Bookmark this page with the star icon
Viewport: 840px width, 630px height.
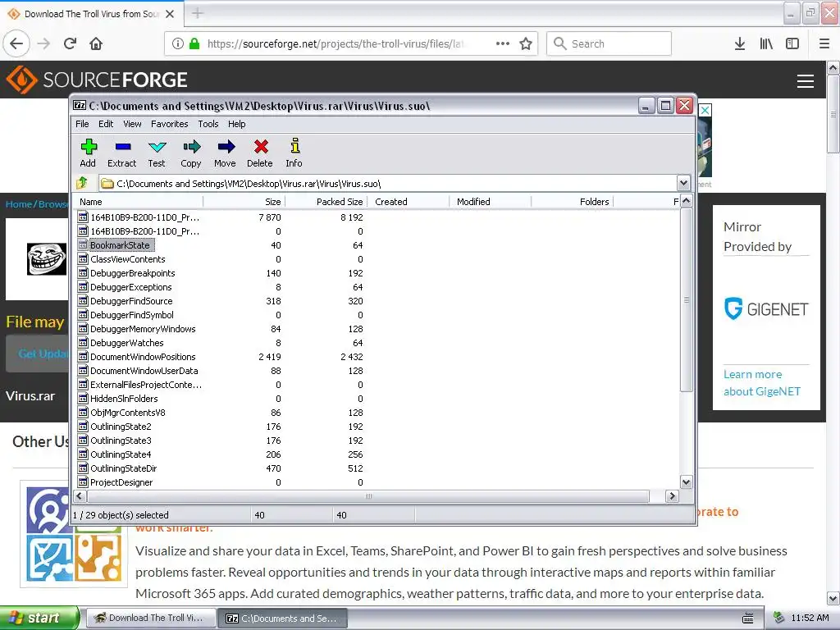pos(526,43)
